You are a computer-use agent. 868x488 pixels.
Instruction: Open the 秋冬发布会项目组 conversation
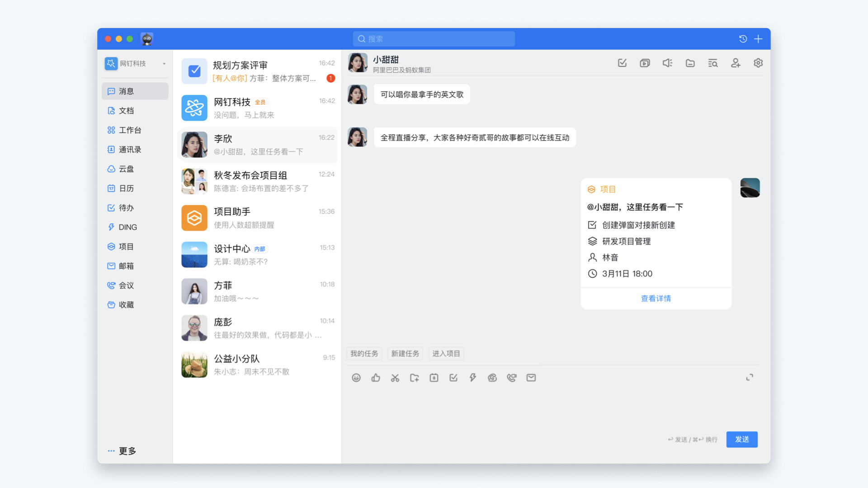[257, 181]
